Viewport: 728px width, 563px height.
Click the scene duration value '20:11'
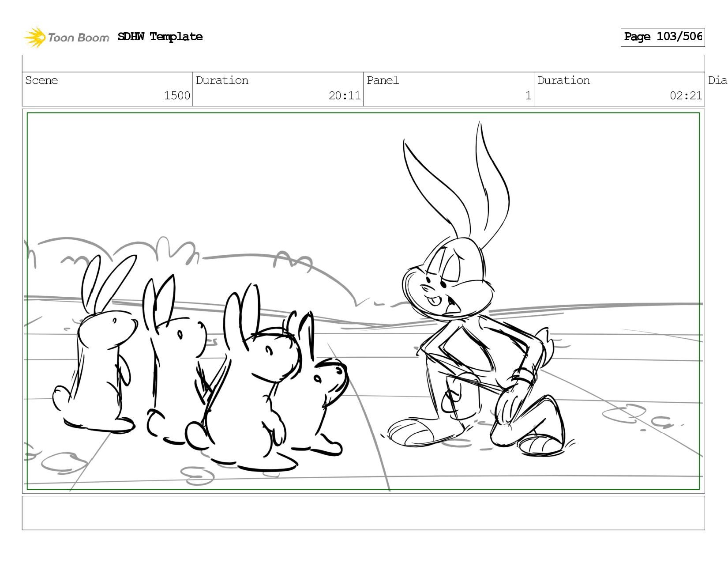(345, 96)
